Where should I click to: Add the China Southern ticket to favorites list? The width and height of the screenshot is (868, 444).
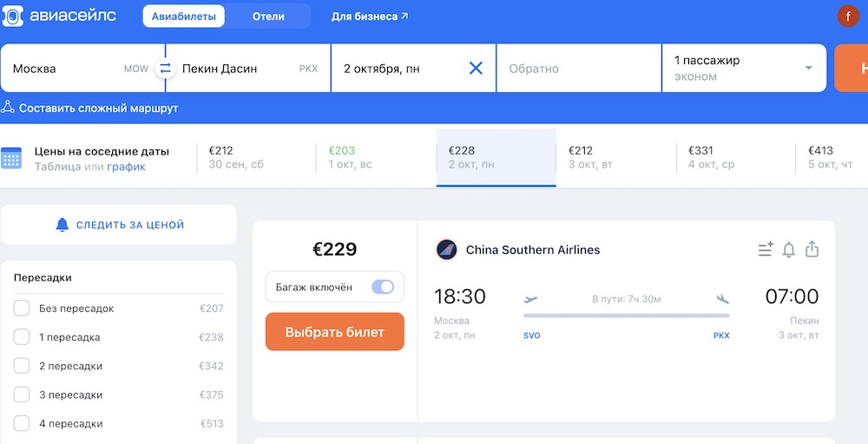click(765, 250)
